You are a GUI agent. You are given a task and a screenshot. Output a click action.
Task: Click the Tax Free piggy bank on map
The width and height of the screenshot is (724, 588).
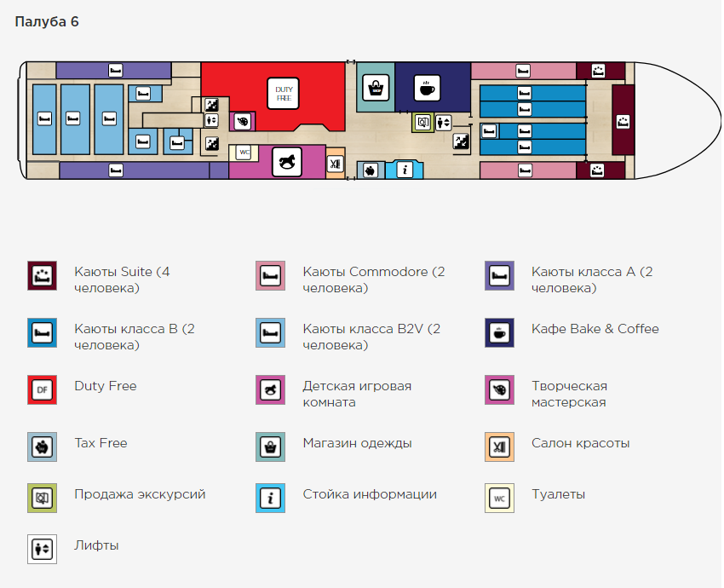(x=370, y=170)
